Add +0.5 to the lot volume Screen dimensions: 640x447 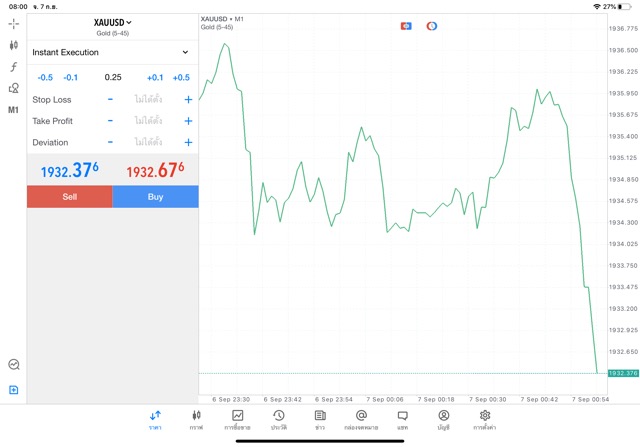181,77
